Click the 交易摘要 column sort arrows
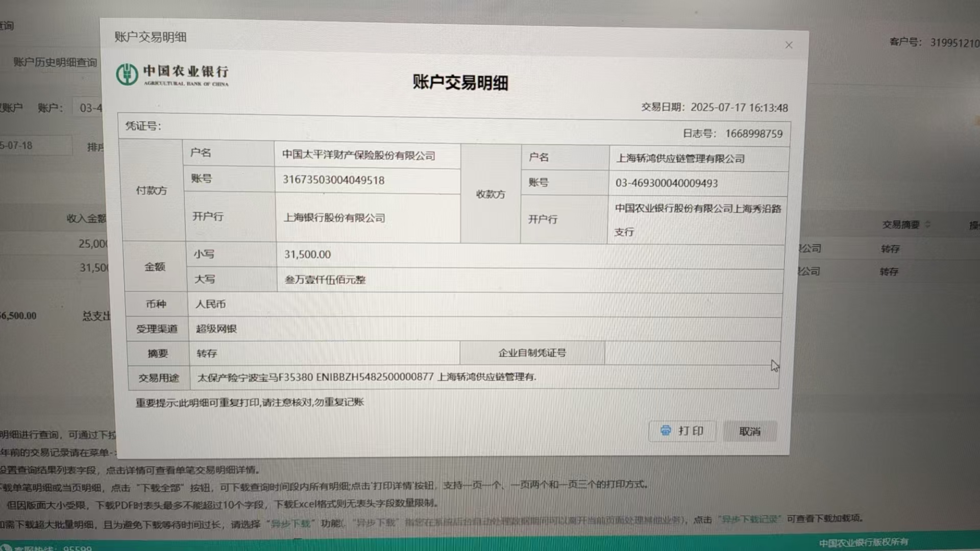Screen dimensions: 980x551 [928, 224]
